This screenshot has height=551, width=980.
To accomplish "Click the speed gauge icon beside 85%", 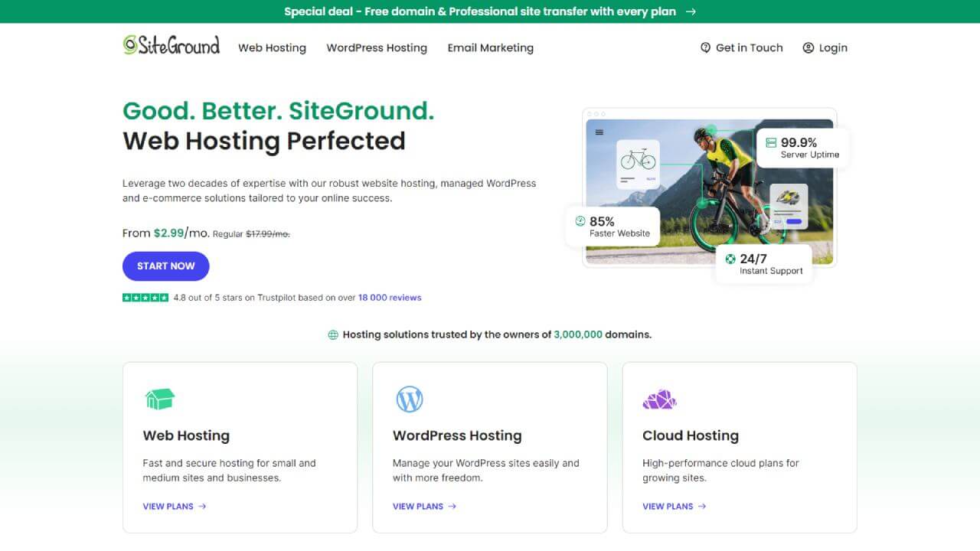I will tap(580, 221).
